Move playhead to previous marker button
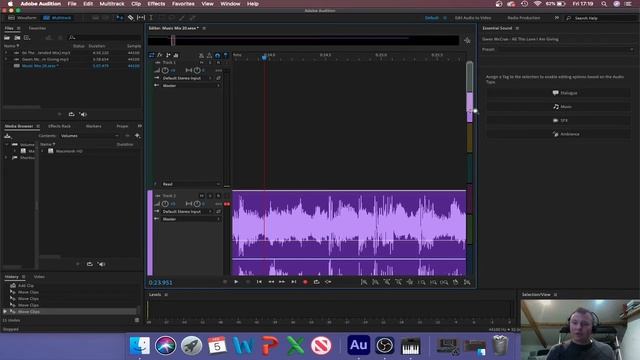This screenshot has height=360, width=640. (259, 282)
